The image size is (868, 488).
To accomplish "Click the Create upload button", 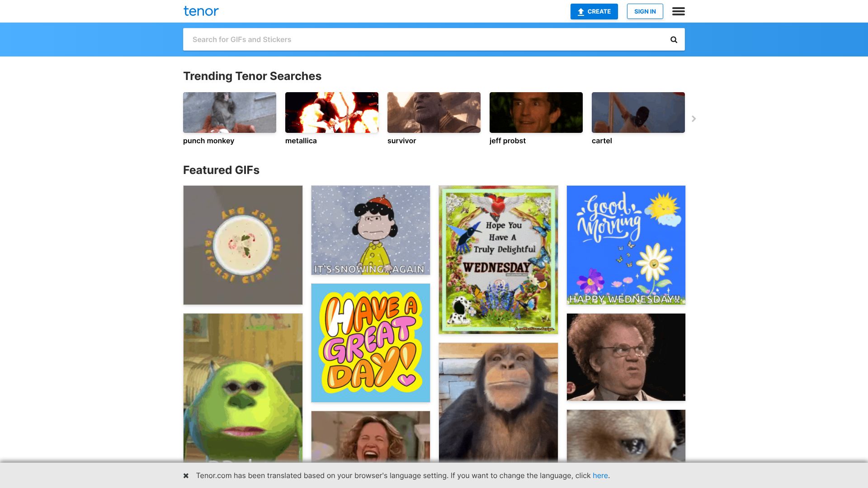I will pos(594,11).
